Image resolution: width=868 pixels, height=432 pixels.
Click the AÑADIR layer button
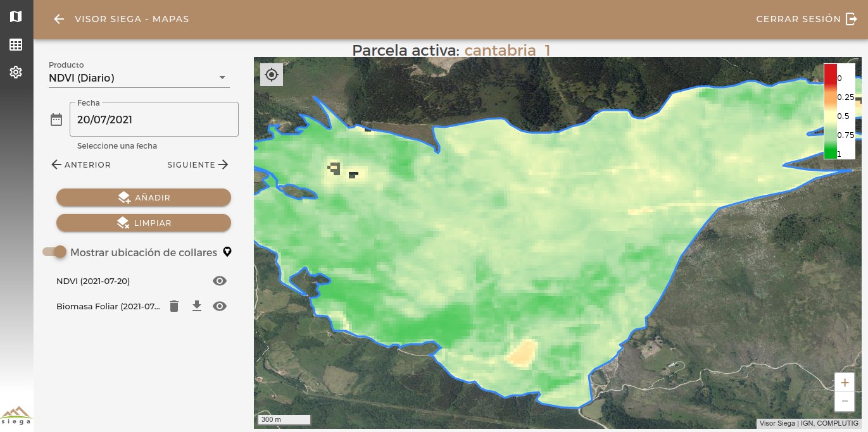tap(144, 197)
